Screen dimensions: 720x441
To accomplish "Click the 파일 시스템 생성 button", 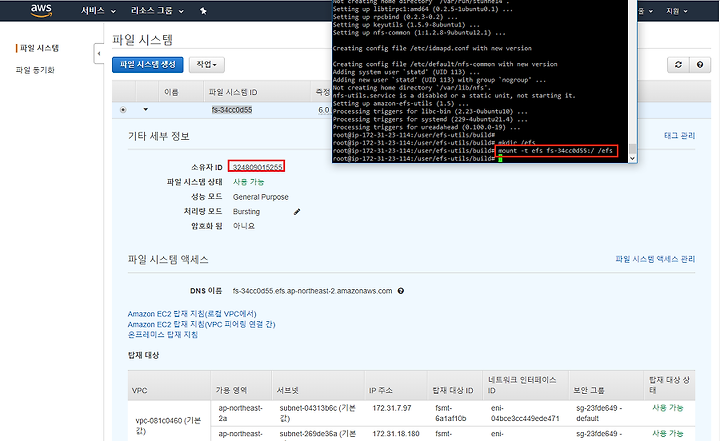I will [x=147, y=65].
